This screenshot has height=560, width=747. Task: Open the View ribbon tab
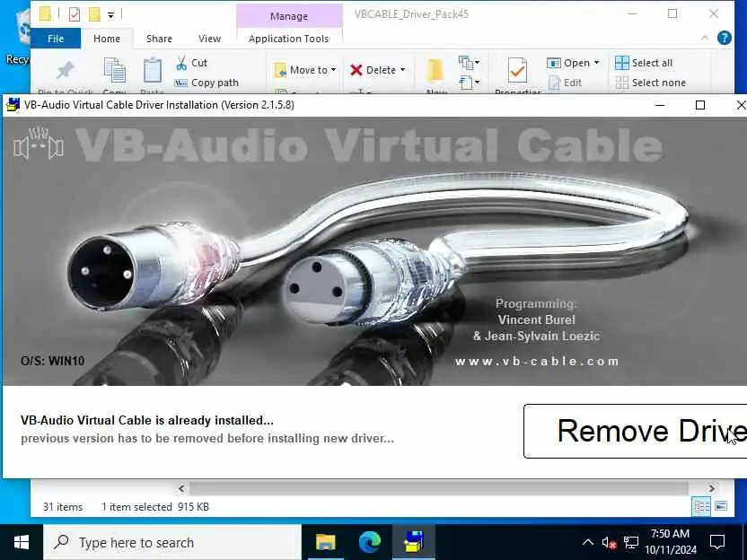coord(209,39)
